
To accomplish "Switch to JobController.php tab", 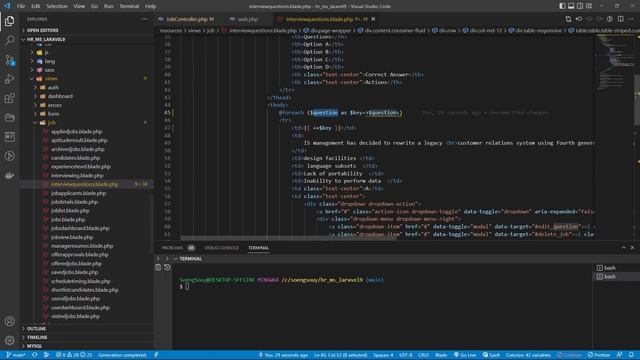I will pyautogui.click(x=186, y=19).
